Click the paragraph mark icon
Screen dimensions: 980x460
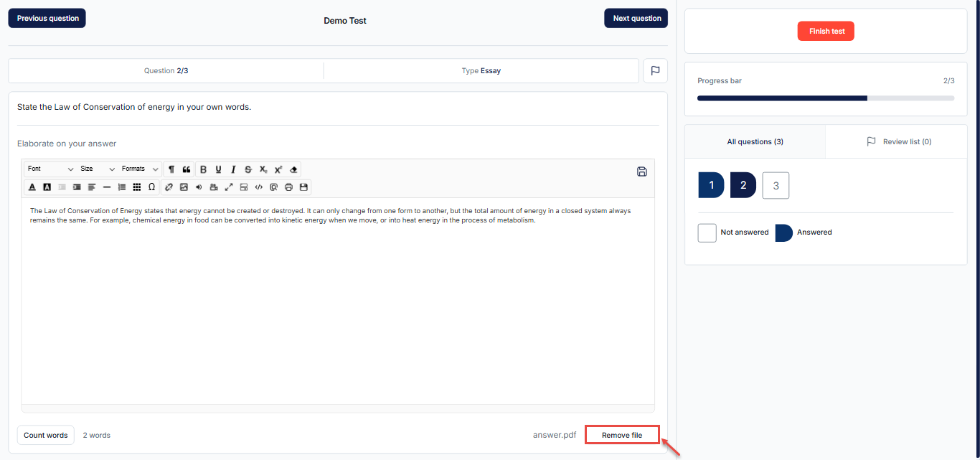pos(171,169)
